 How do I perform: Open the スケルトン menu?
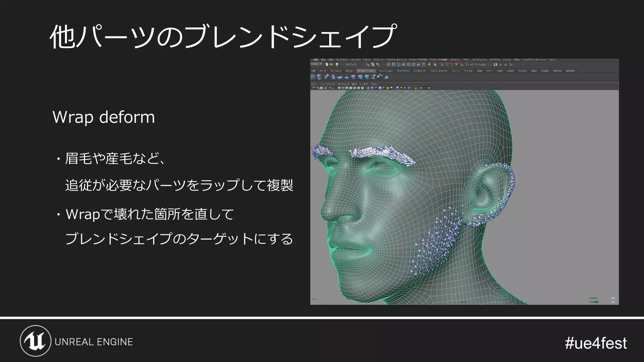pyautogui.click(x=455, y=60)
